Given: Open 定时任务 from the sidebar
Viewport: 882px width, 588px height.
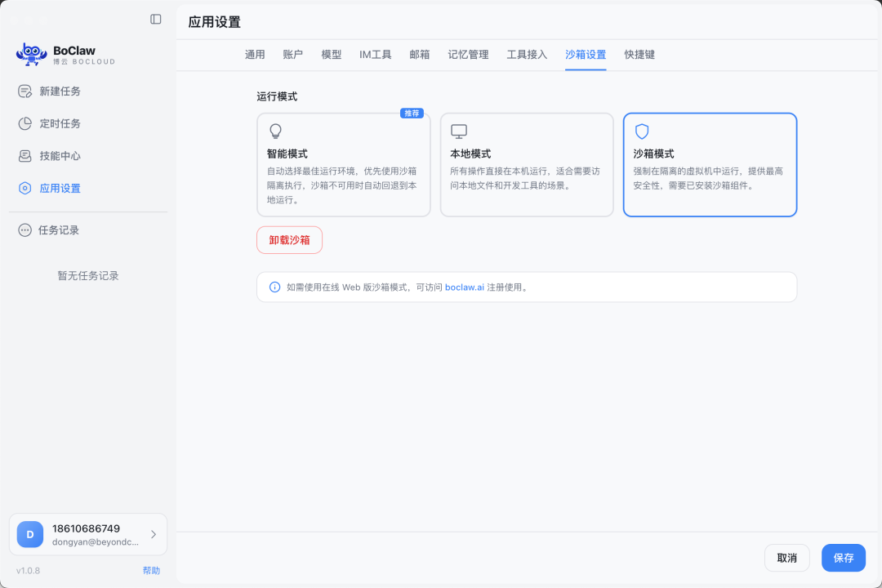Looking at the screenshot, I should click(25, 123).
